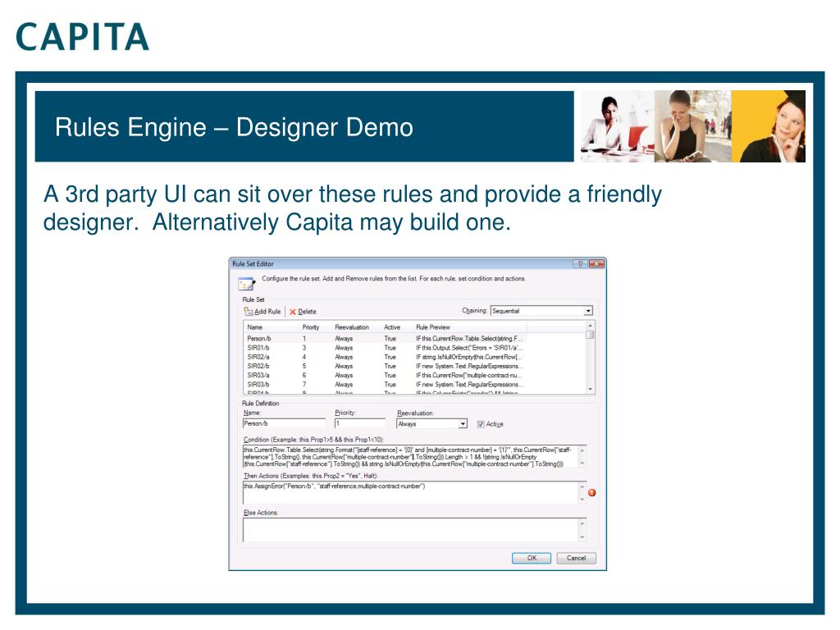Close the Rule Set Editor dialog
The image size is (840, 630).
tap(597, 263)
